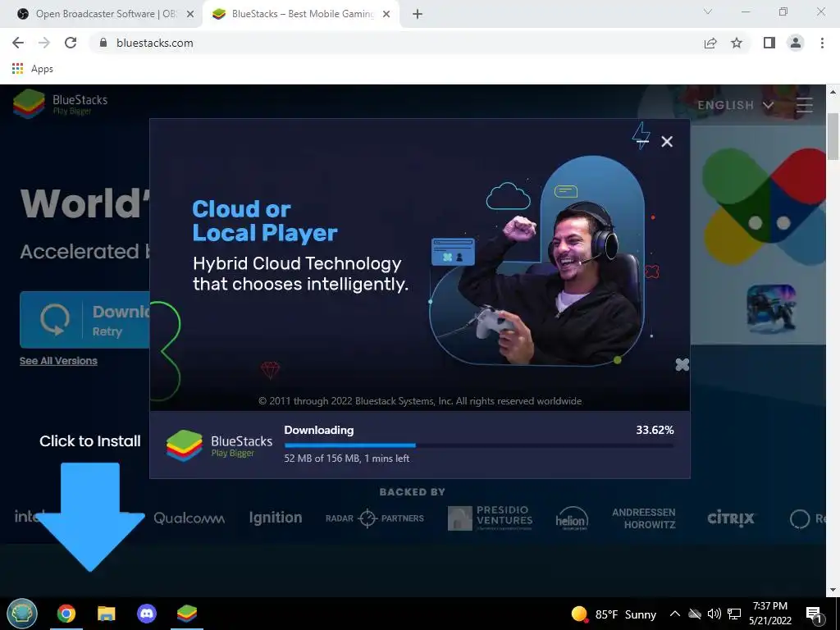The image size is (840, 630).
Task: Click the Helion backer logo
Action: pos(572,518)
